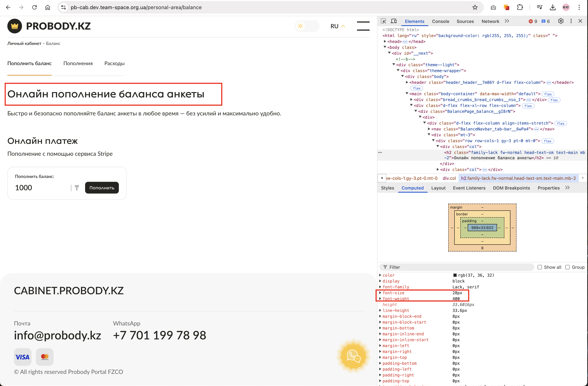Image resolution: width=588 pixels, height=386 pixels.
Task: Enable the Show all checkbox
Action: coord(540,267)
